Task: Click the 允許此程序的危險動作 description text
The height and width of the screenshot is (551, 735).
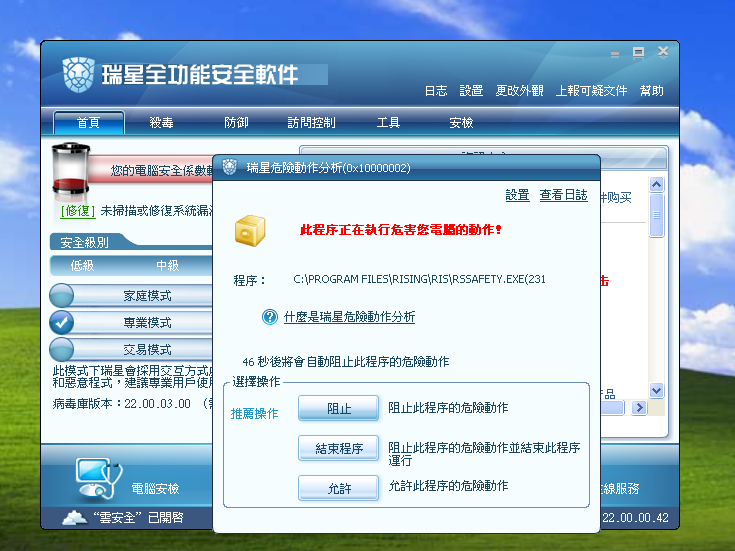Action: click(x=448, y=486)
